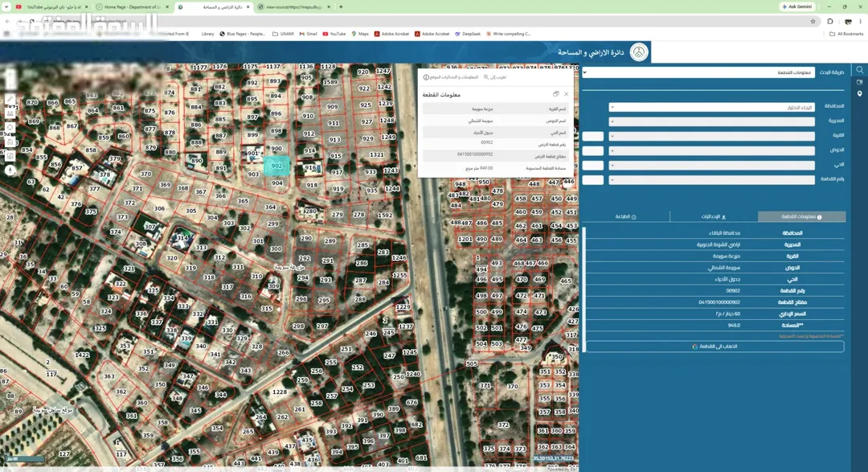Click the card icon below search in sidebar

tap(860, 82)
